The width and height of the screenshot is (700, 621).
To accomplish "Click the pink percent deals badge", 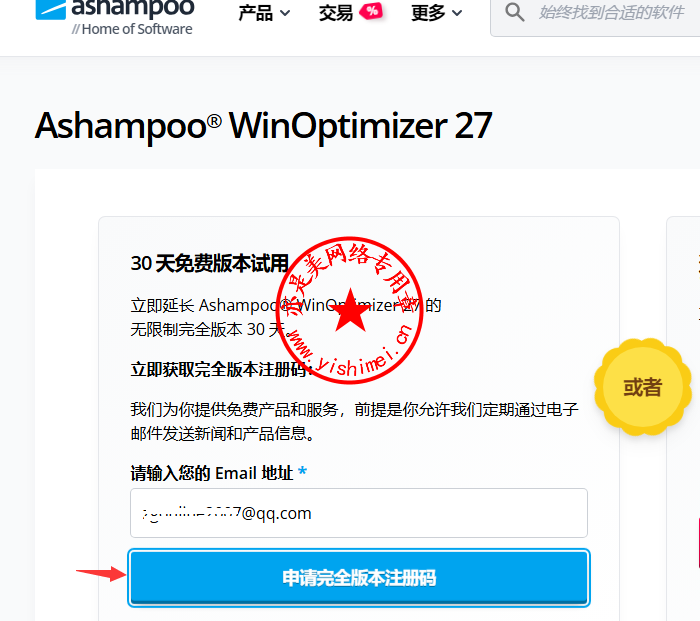I will pyautogui.click(x=371, y=11).
